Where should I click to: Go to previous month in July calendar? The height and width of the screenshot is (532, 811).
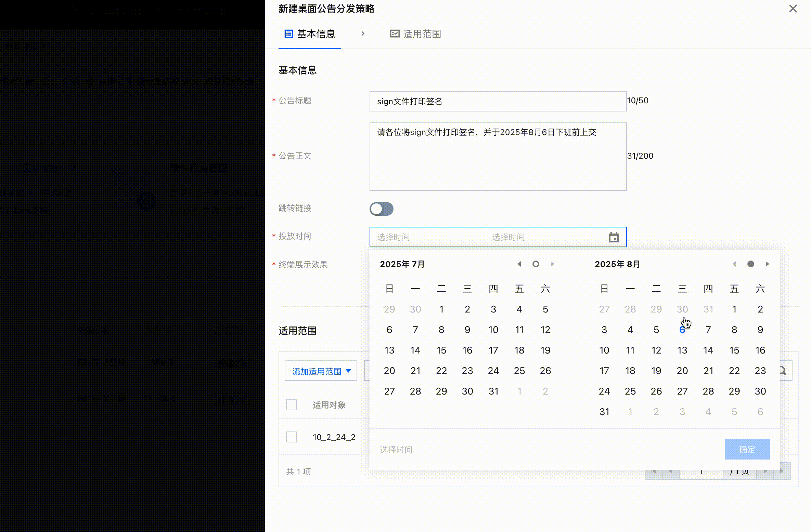(x=519, y=264)
